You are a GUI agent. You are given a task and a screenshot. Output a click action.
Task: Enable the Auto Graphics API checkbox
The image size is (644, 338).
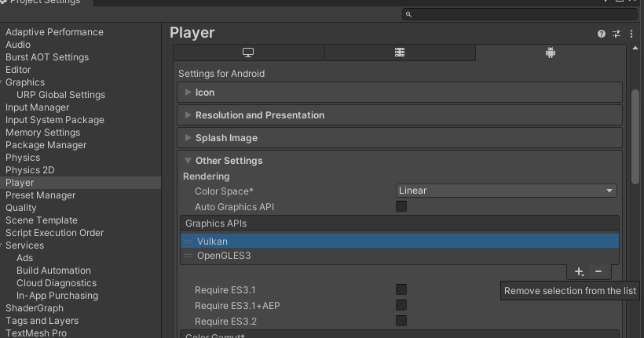point(401,206)
